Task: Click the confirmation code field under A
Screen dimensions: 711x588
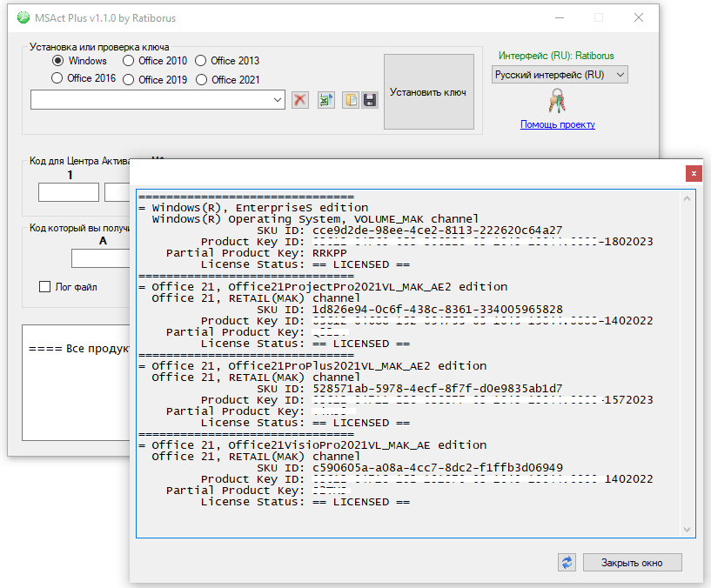Action: (x=101, y=258)
